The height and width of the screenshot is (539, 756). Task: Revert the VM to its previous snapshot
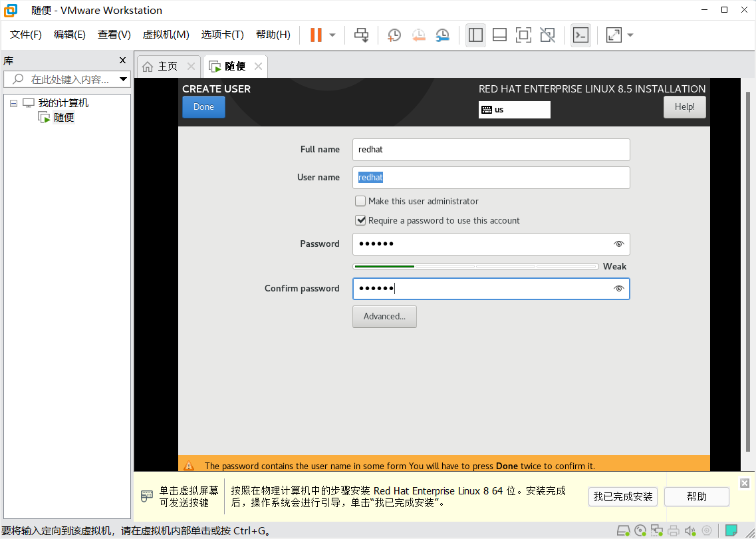tap(418, 35)
